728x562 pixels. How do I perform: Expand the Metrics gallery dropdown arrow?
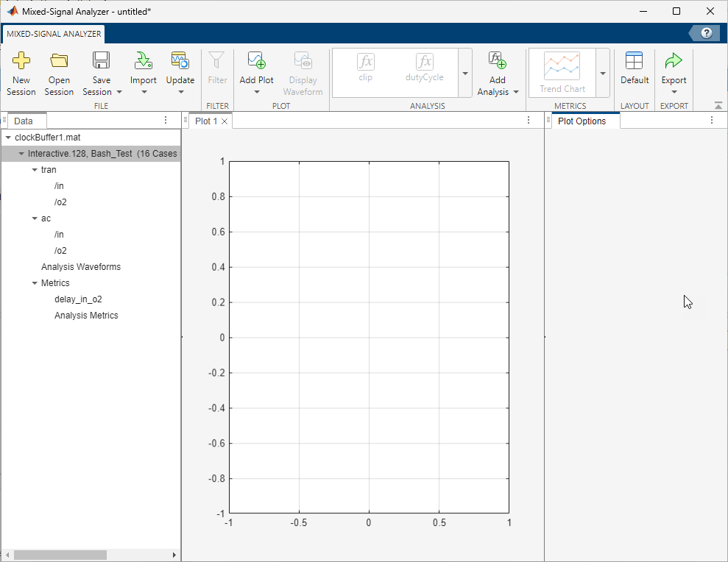click(603, 74)
